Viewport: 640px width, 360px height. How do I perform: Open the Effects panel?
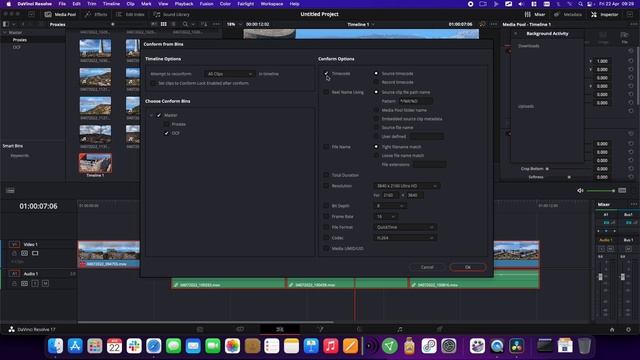point(96,14)
